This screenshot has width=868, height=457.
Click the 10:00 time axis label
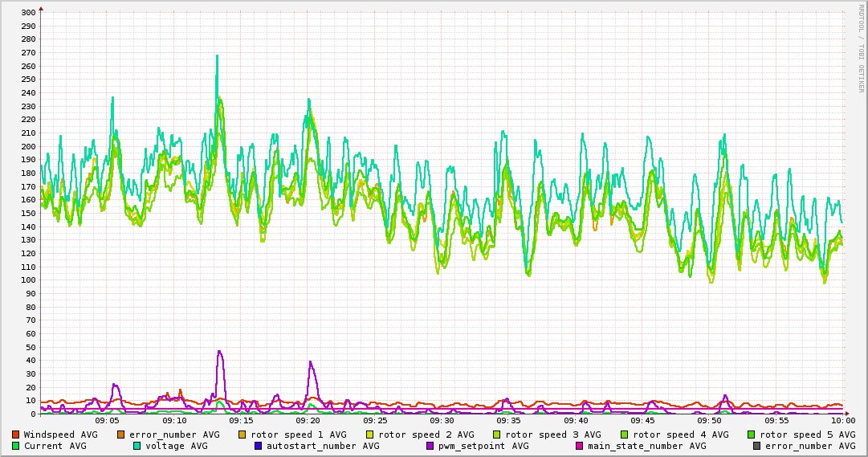click(x=843, y=421)
